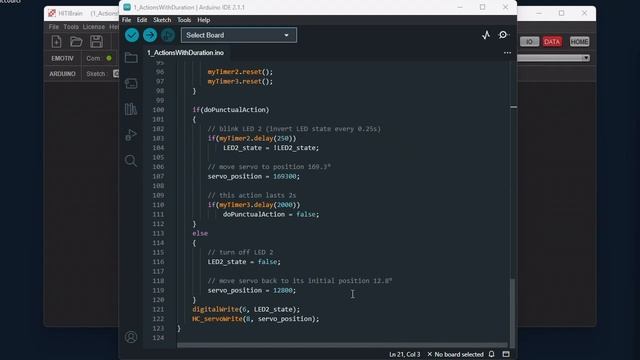Image resolution: width=640 pixels, height=360 pixels.
Task: Click the green Com status indicator
Action: 109,58
